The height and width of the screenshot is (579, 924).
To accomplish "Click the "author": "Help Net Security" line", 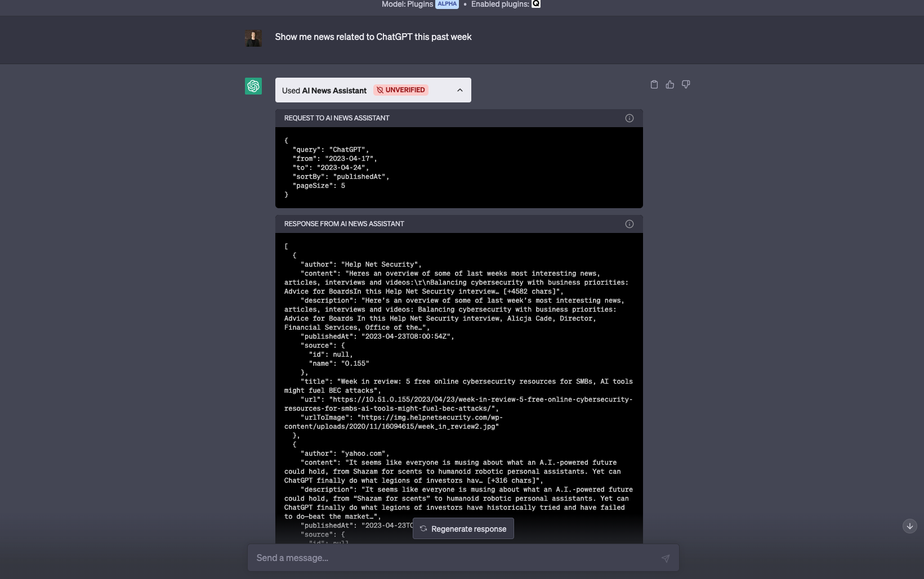I will coord(361,264).
